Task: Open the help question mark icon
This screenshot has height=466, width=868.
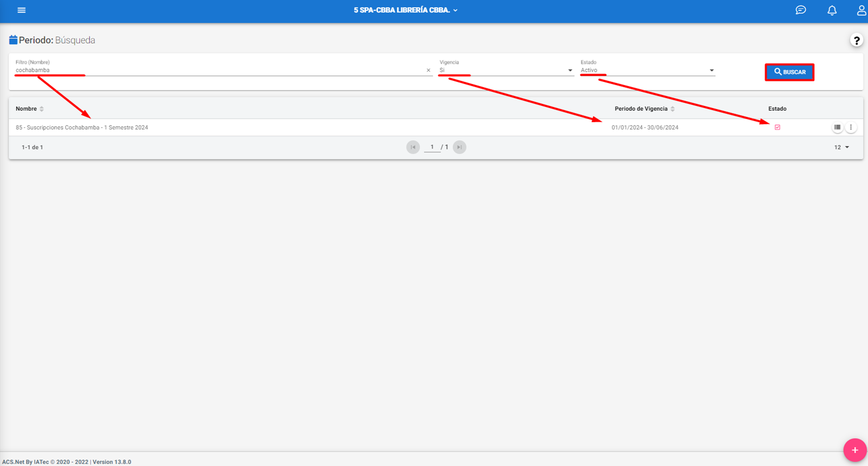Action: (856, 40)
